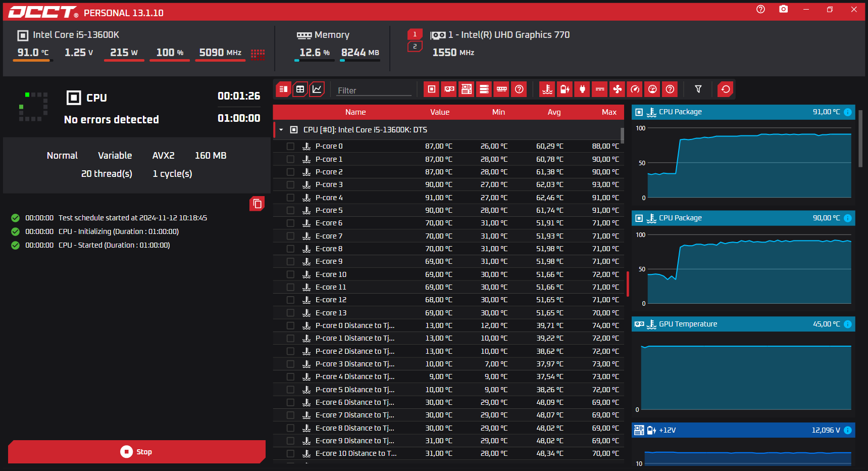
Task: Copy the test log to clipboard
Action: click(257, 203)
